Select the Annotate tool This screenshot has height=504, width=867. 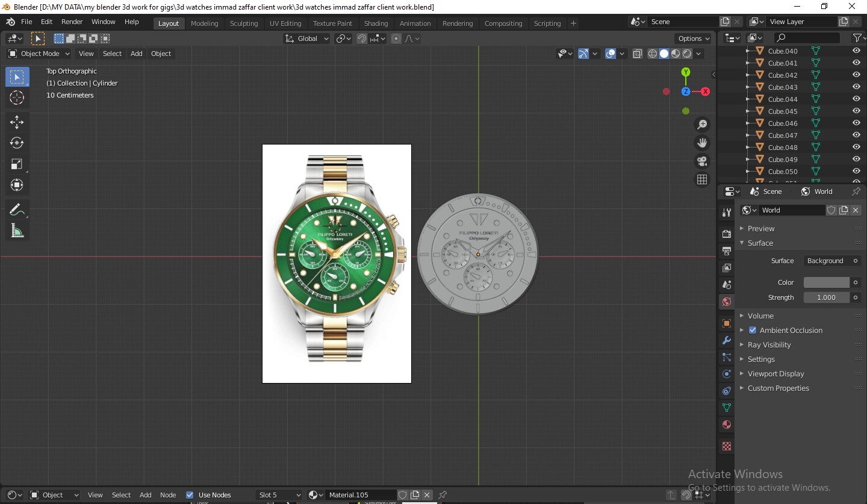tap(17, 210)
